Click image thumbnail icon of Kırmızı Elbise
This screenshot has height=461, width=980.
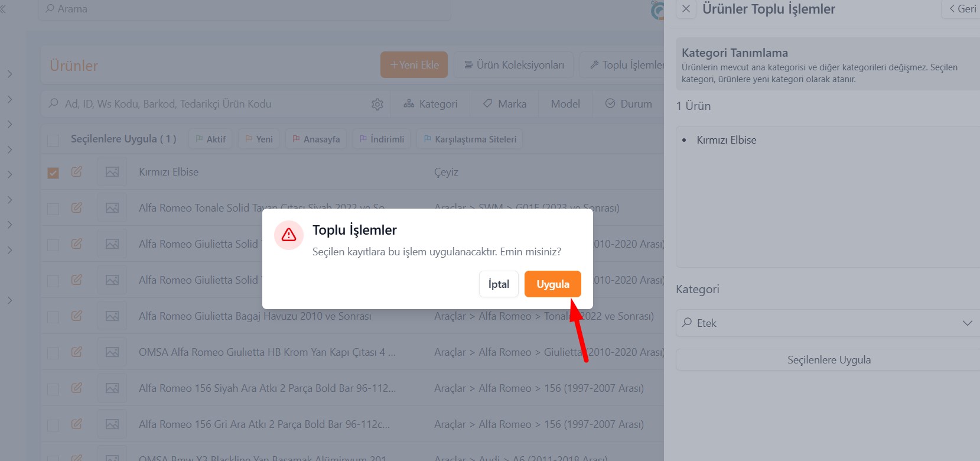pos(112,172)
